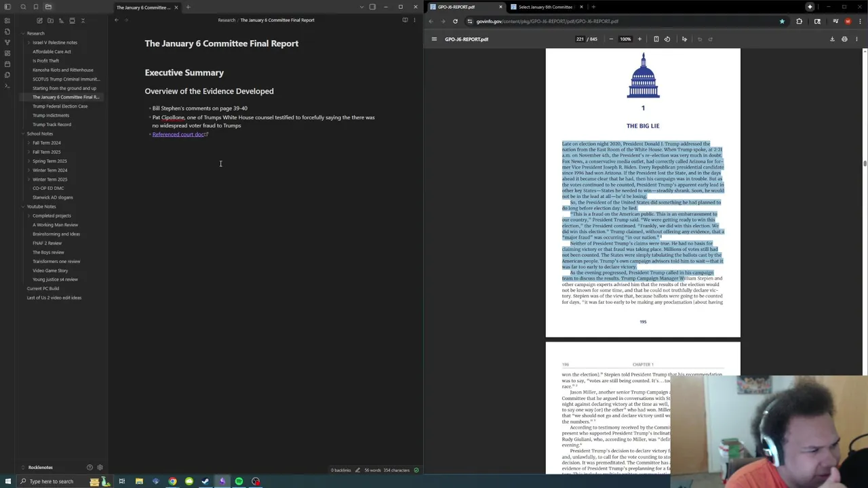Create a new folder in Obsidian

click(x=50, y=20)
